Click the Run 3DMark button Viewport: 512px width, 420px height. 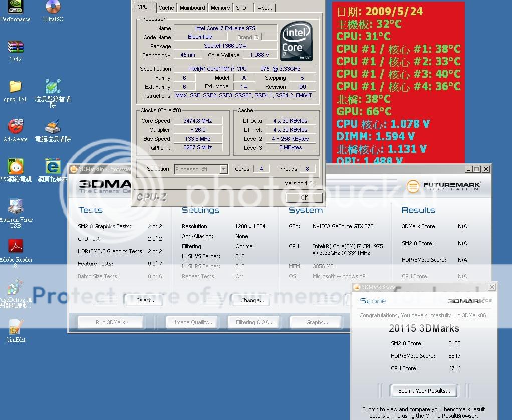(x=110, y=322)
